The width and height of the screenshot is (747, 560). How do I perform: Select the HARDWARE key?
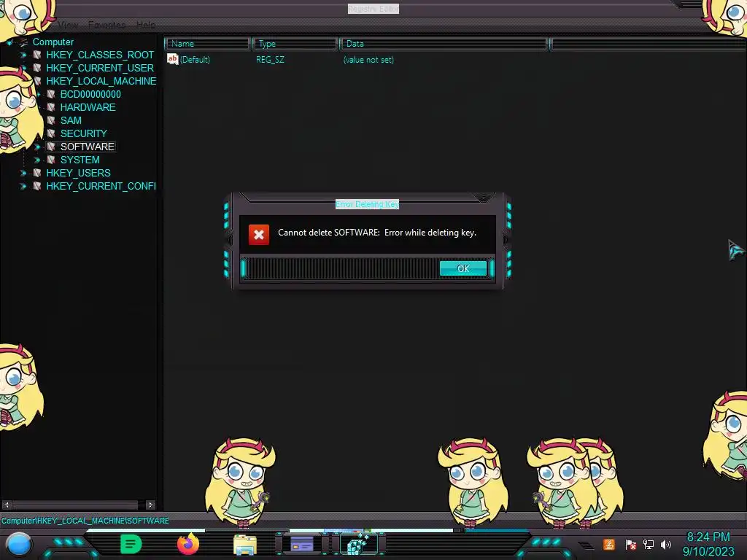[88, 107]
